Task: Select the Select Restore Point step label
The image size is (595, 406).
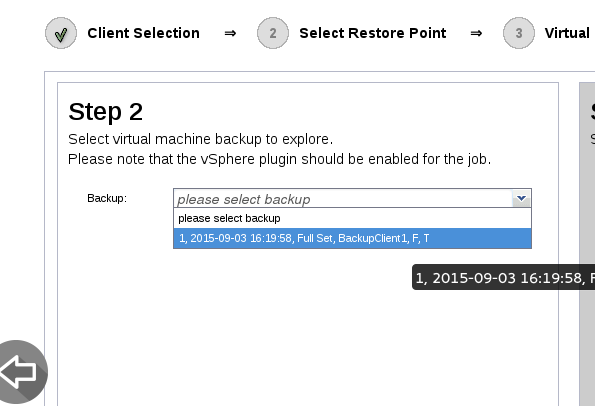Action: [x=373, y=33]
